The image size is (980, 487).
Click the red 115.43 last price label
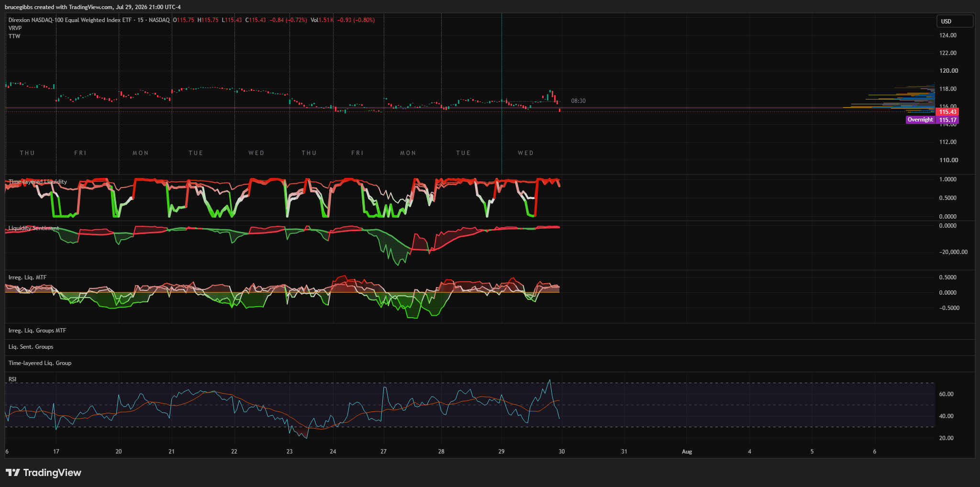[947, 112]
